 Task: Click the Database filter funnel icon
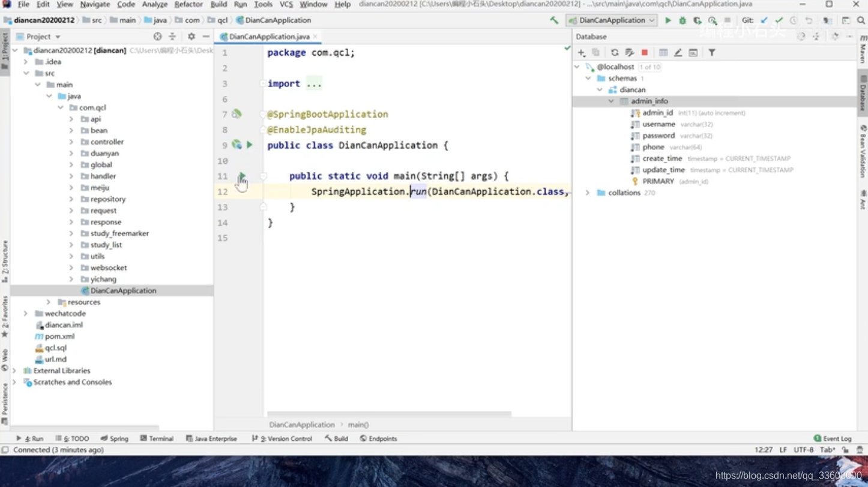click(712, 53)
